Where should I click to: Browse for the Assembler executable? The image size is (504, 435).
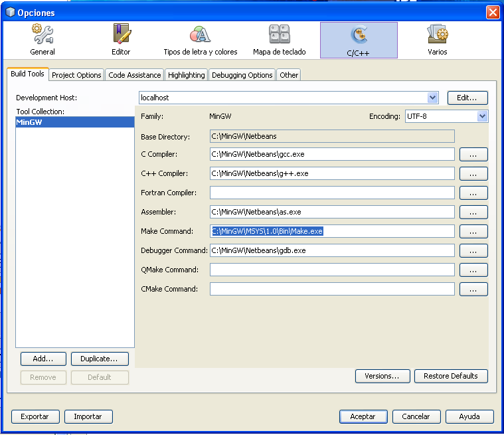[x=473, y=213]
